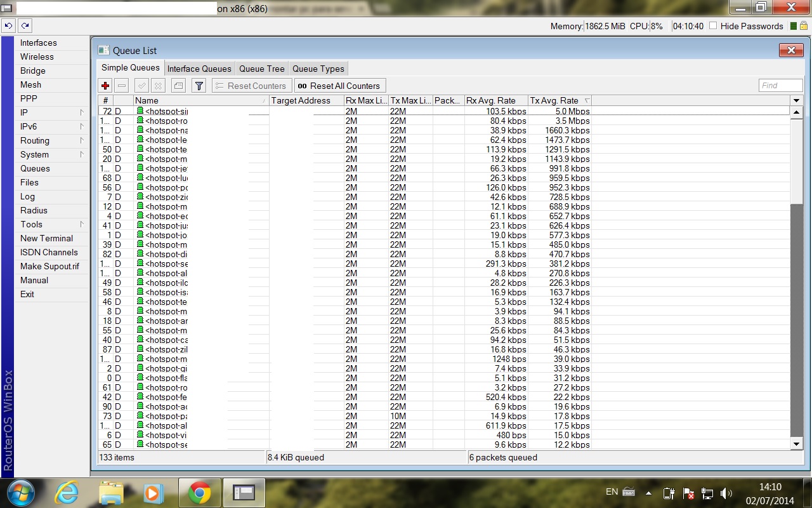Click the Target Address column header

pyautogui.click(x=306, y=100)
